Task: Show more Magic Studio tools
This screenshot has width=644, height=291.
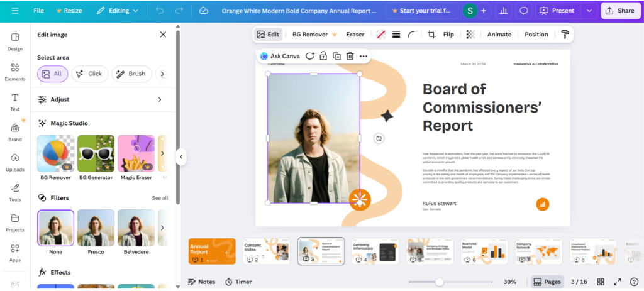Action: [x=162, y=153]
